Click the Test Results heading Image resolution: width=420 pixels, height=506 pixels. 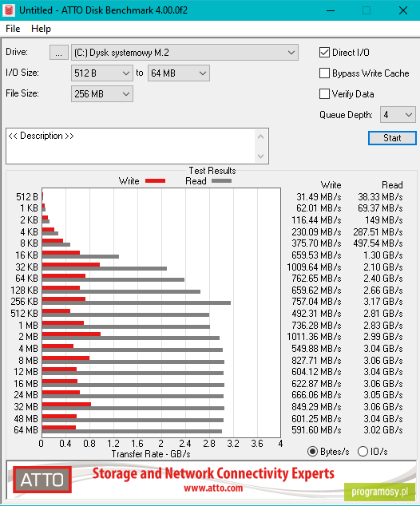pos(212,170)
